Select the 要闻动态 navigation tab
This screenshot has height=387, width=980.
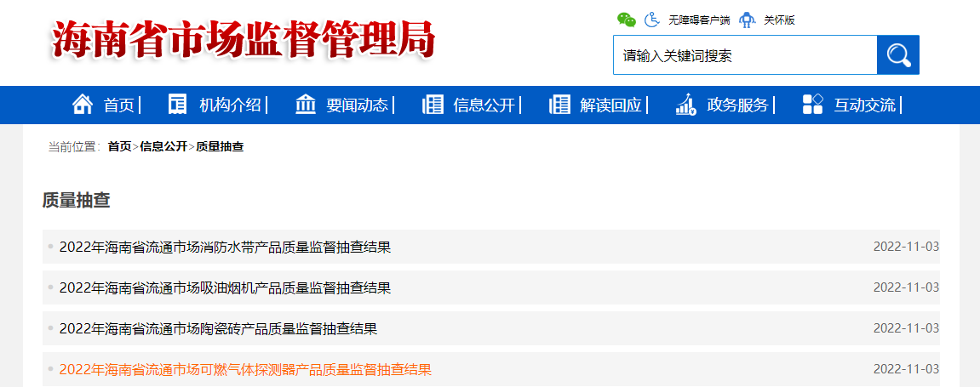pos(357,105)
